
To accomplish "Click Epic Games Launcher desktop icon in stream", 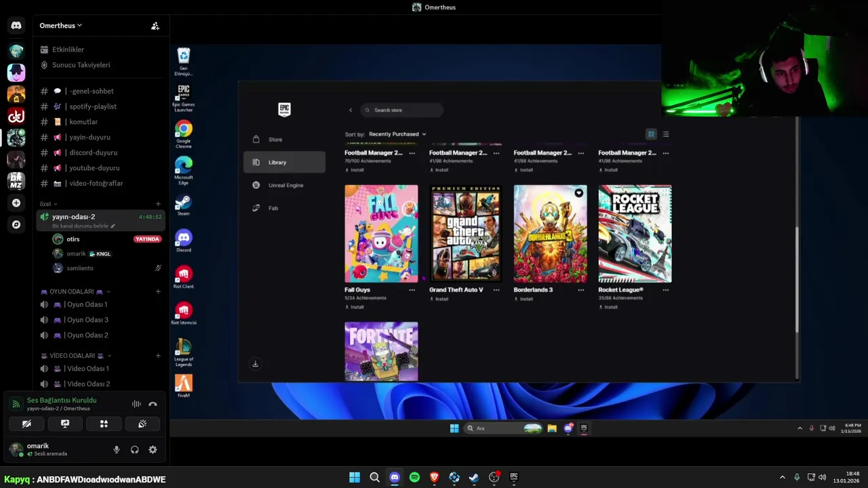I will pyautogui.click(x=183, y=96).
